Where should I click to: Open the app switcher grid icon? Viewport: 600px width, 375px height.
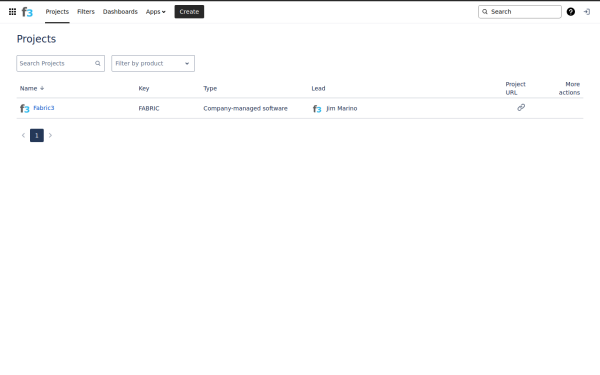point(12,12)
